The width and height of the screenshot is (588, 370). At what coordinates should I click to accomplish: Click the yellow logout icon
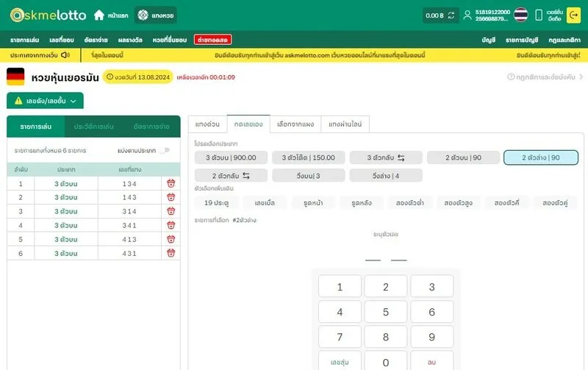(x=574, y=15)
